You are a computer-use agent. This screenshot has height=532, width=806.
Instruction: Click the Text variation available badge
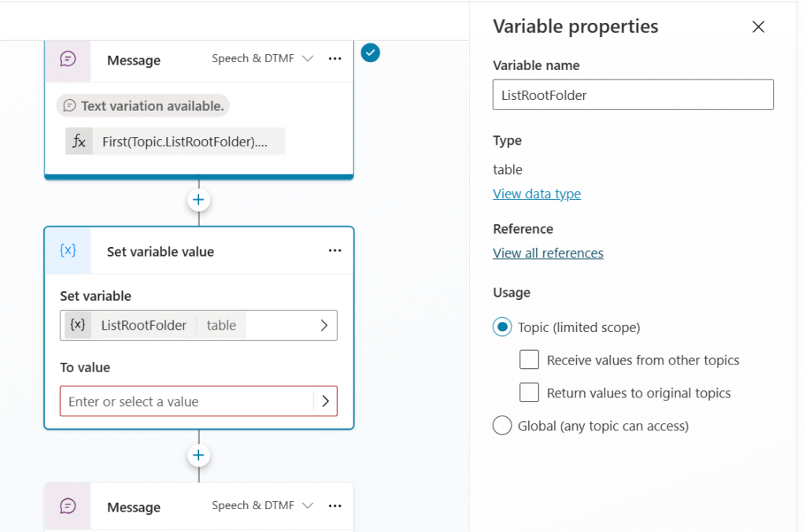(x=143, y=106)
